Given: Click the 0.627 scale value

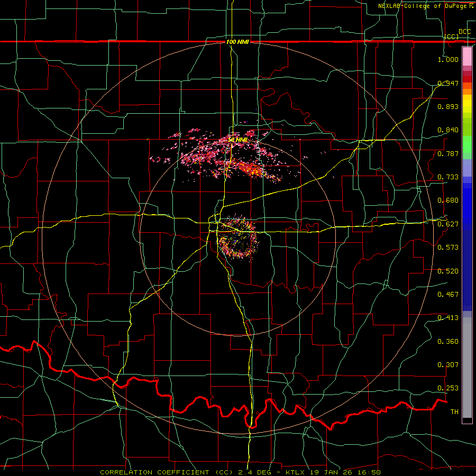Looking at the screenshot, I should coord(448,224).
